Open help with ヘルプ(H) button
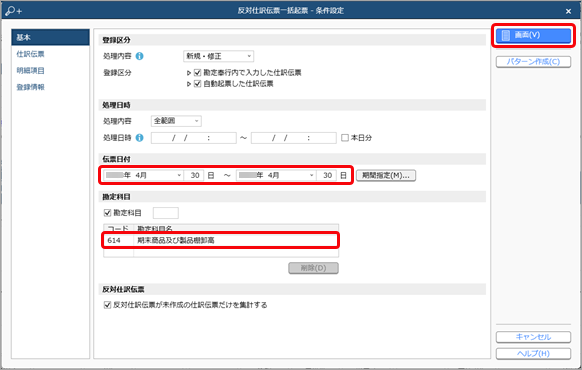The image size is (582, 370). coord(533,354)
